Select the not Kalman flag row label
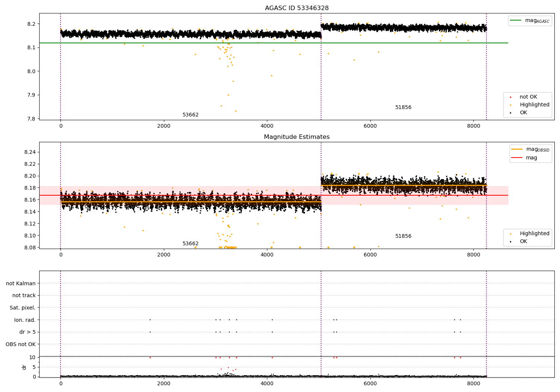Viewport: 560px width, 392px height. [x=21, y=283]
